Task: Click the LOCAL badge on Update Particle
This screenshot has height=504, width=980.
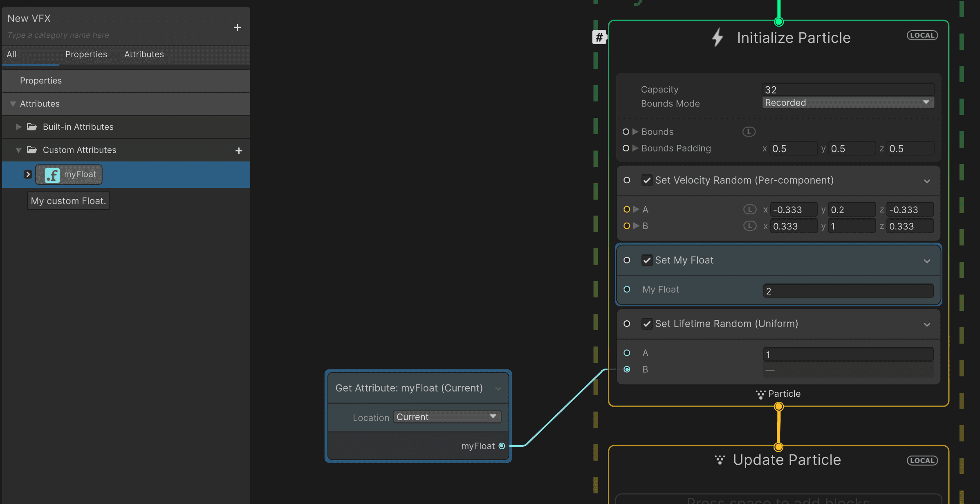Action: click(x=922, y=461)
